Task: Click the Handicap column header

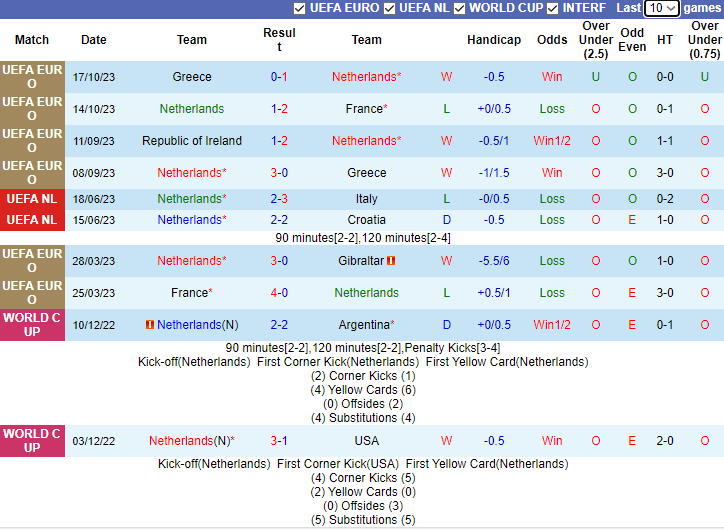Action: 494,40
